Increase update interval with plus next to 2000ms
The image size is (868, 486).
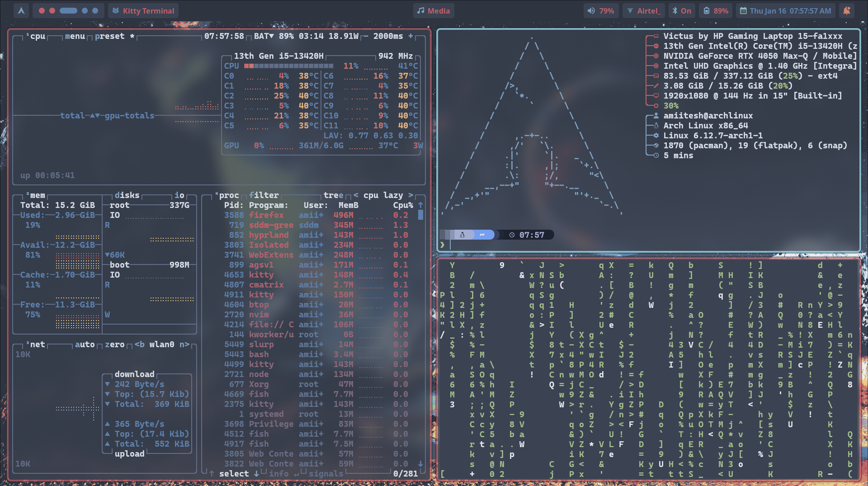pos(410,36)
